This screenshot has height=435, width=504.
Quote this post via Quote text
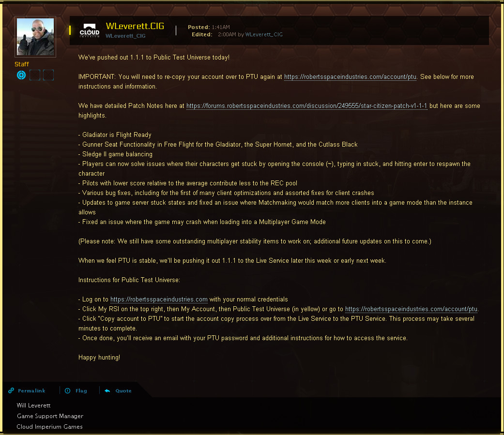point(123,390)
